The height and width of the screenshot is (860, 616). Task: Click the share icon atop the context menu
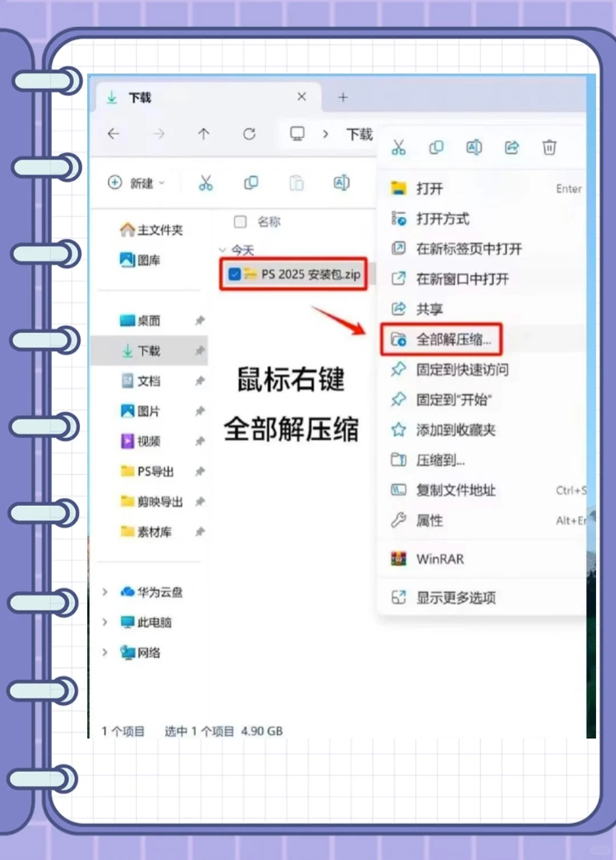click(511, 147)
